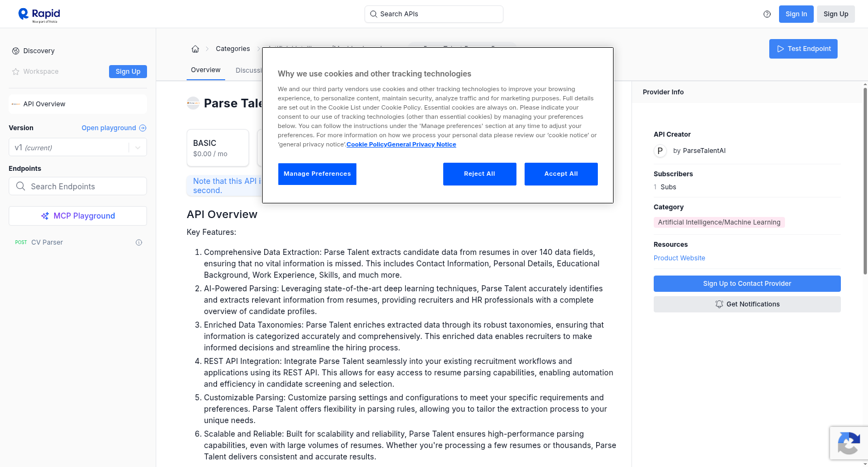Viewport: 868px width, 467px height.
Task: Open the General Privacy Notice link
Action: [422, 144]
